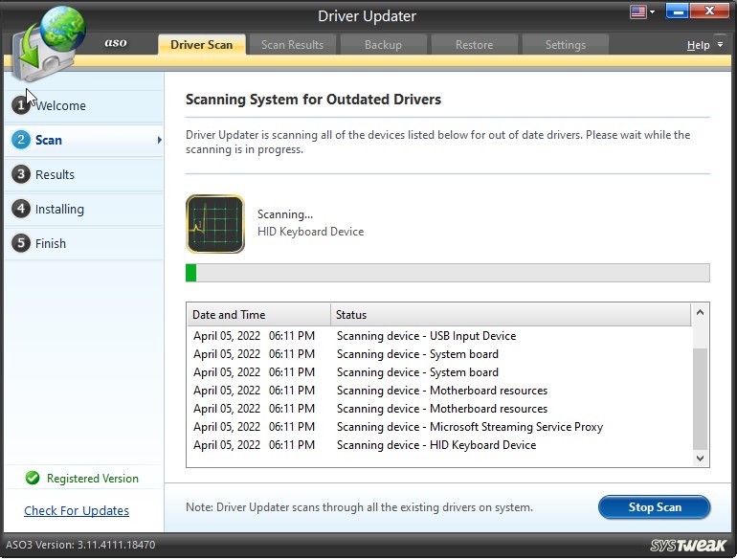
Task: Click the log scrollbar down arrow
Action: tap(700, 458)
